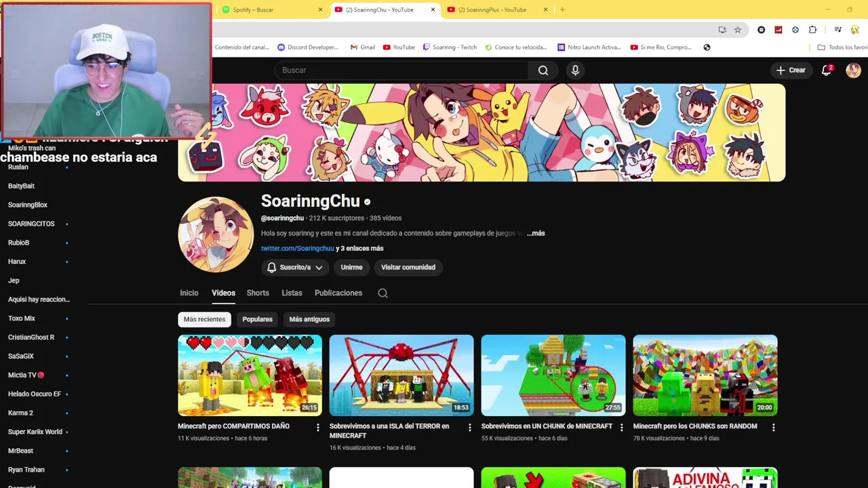Image resolution: width=868 pixels, height=488 pixels.
Task: Open the Shorts channel tab
Action: [x=258, y=293]
